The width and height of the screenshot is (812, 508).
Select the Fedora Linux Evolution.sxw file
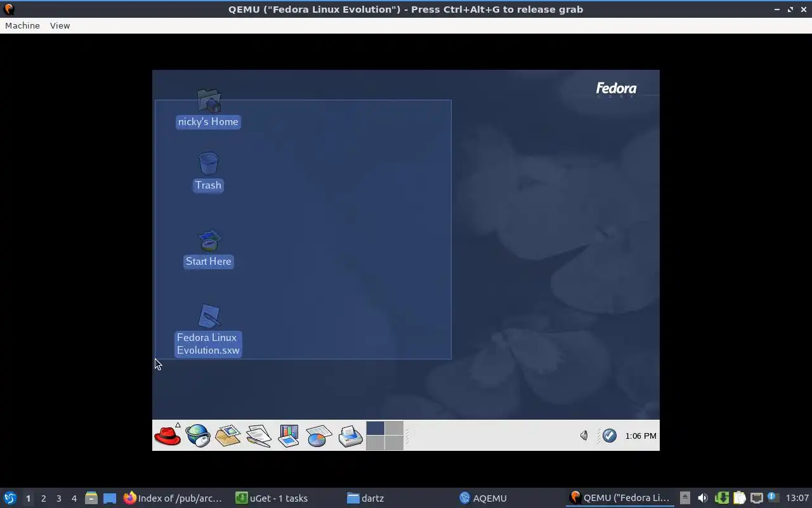point(208,330)
